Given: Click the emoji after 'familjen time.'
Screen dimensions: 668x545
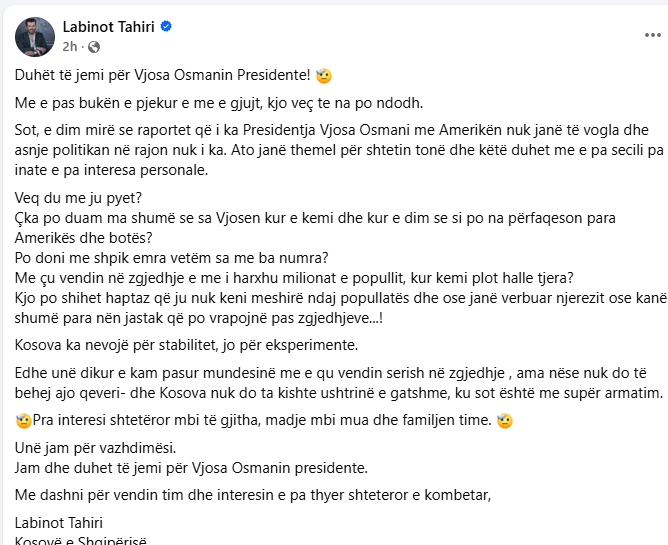Looking at the screenshot, I should pyautogui.click(x=505, y=419).
